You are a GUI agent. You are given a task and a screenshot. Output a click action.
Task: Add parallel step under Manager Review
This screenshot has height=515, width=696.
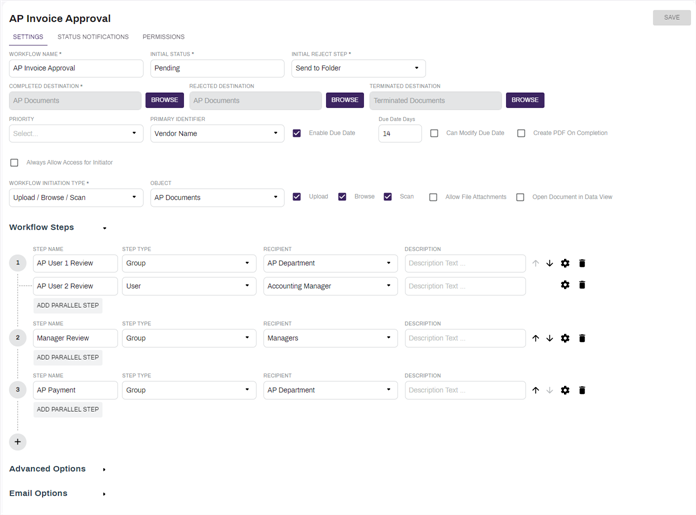(68, 357)
